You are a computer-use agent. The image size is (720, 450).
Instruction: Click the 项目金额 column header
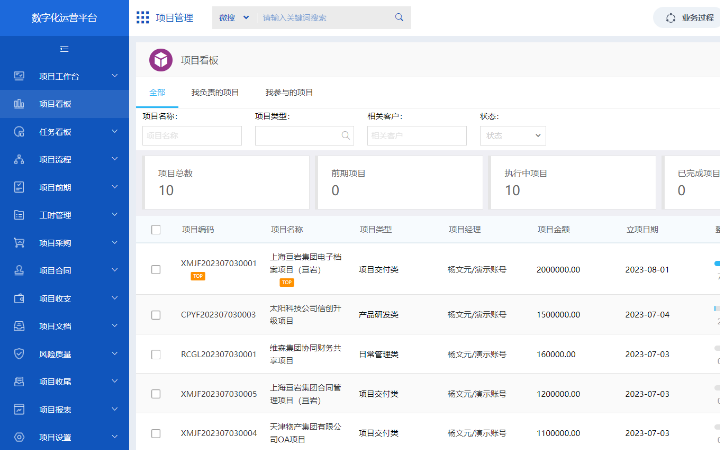554,230
